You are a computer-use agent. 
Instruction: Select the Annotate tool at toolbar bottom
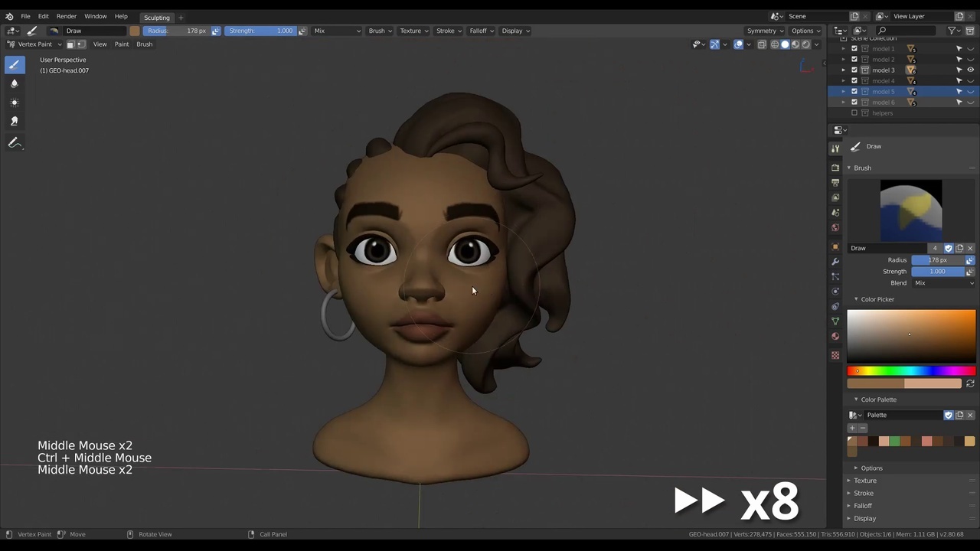click(14, 142)
